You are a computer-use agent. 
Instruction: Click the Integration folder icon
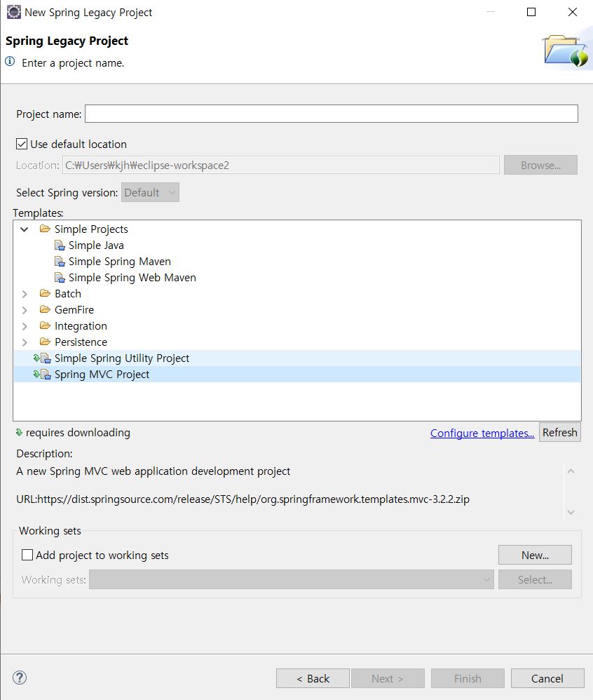click(x=45, y=325)
